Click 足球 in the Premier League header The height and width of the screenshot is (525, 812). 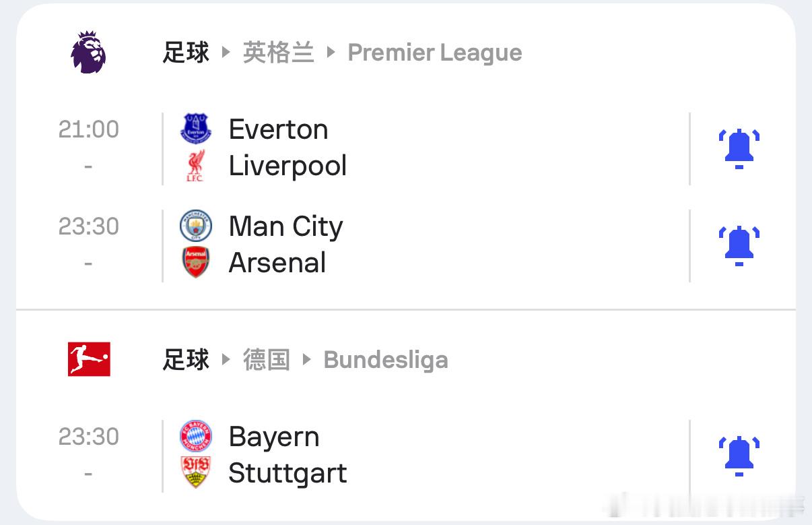tap(186, 53)
